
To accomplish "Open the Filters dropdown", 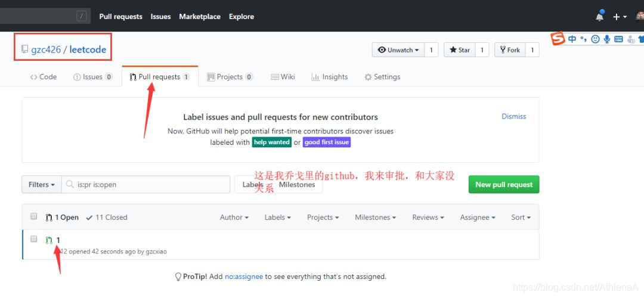I will [42, 185].
